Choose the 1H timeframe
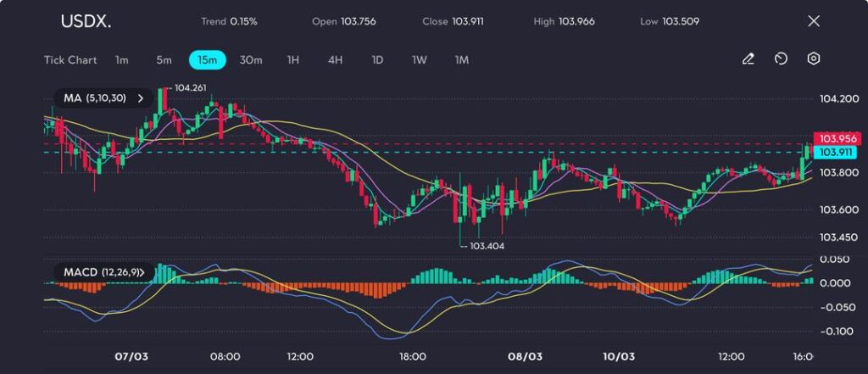Viewport: 868px width, 374px height. [293, 60]
